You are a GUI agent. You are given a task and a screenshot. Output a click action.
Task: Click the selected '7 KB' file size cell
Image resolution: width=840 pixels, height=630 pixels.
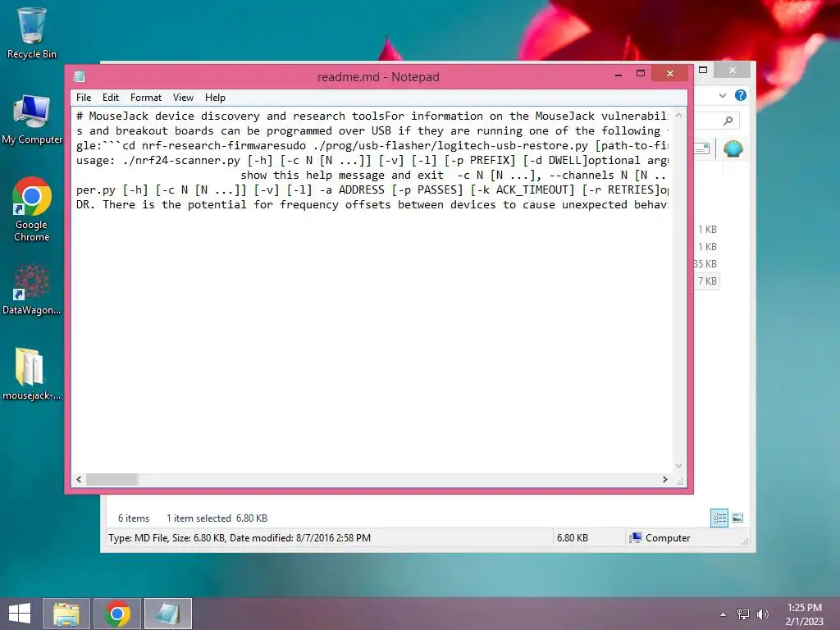click(x=706, y=281)
